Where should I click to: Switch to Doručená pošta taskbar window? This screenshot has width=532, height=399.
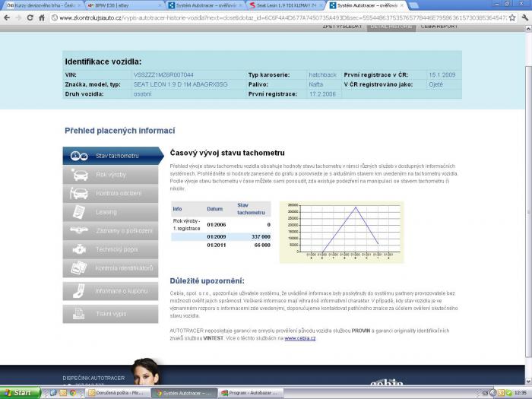74,393
